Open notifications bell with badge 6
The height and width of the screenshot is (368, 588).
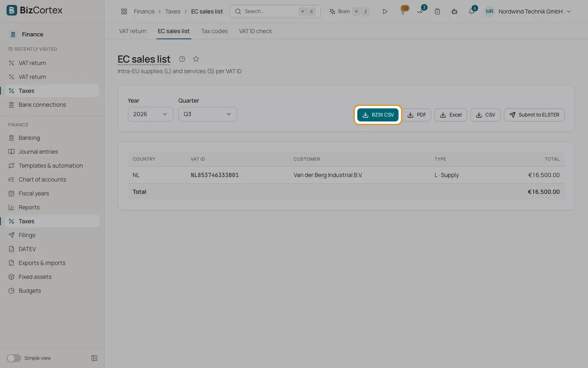tap(472, 11)
